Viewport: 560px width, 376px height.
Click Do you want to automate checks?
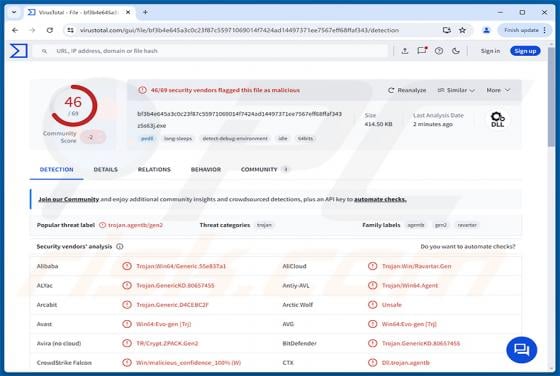[x=468, y=246]
